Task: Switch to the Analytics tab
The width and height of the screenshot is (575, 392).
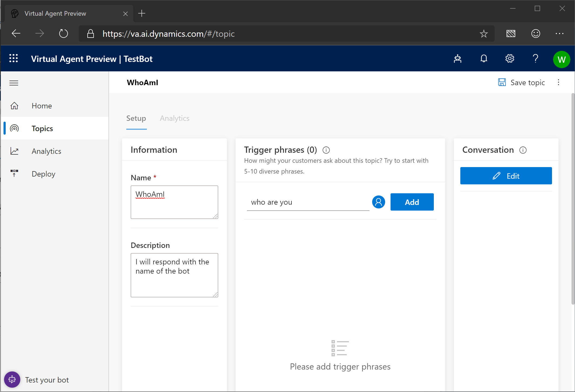Action: pyautogui.click(x=174, y=118)
